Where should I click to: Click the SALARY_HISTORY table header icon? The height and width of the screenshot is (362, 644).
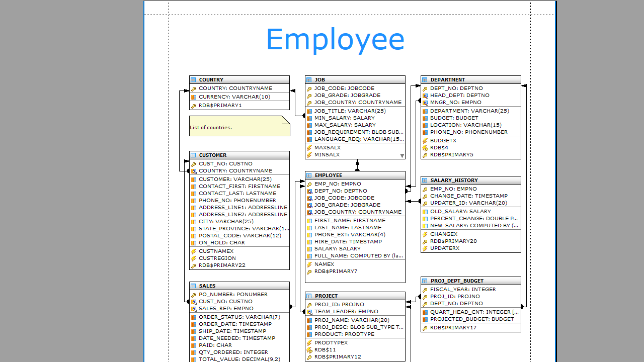click(425, 180)
